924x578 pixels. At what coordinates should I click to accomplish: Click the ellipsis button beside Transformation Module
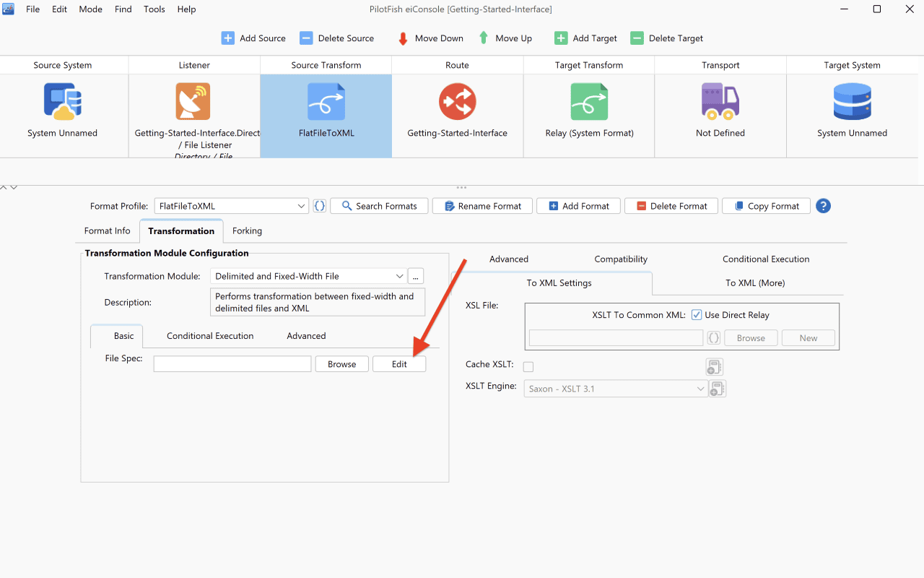click(x=416, y=276)
